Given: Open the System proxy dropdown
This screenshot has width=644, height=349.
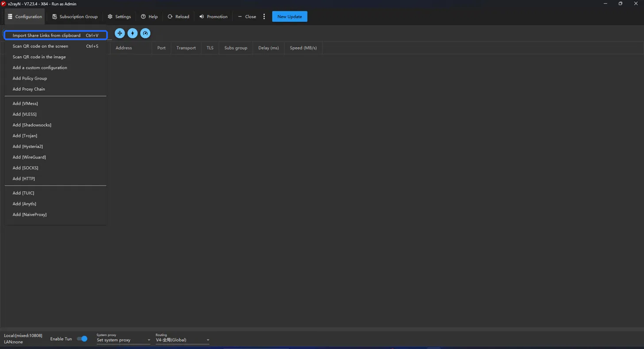Looking at the screenshot, I should [123, 340].
